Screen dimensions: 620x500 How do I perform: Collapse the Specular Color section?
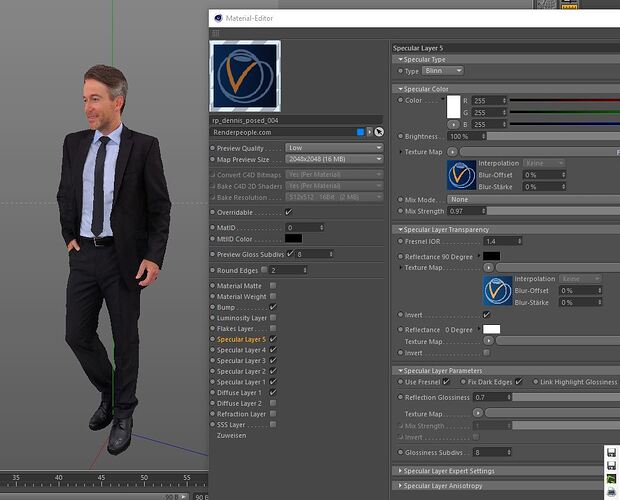(401, 89)
